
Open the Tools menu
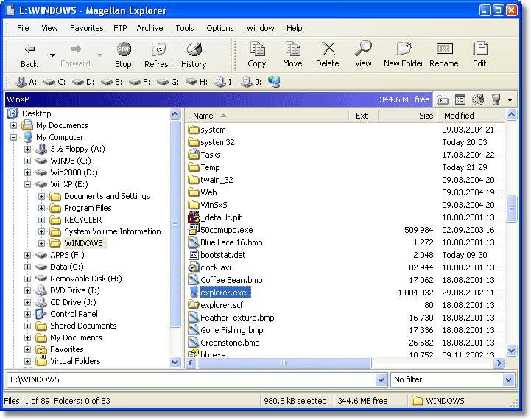(185, 28)
